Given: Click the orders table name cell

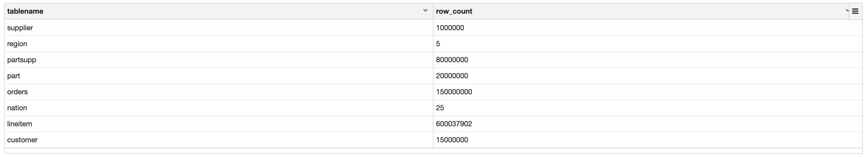Looking at the screenshot, I should [x=18, y=92].
